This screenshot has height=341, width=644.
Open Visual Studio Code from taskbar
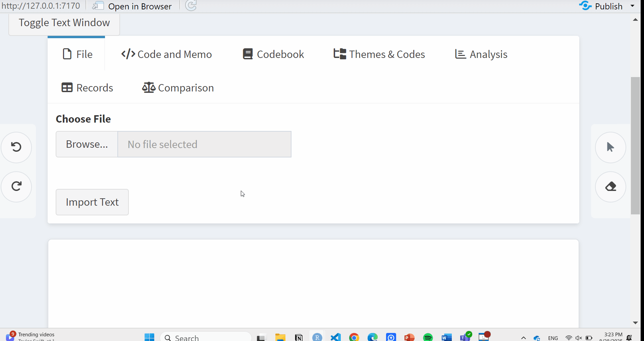pos(335,337)
